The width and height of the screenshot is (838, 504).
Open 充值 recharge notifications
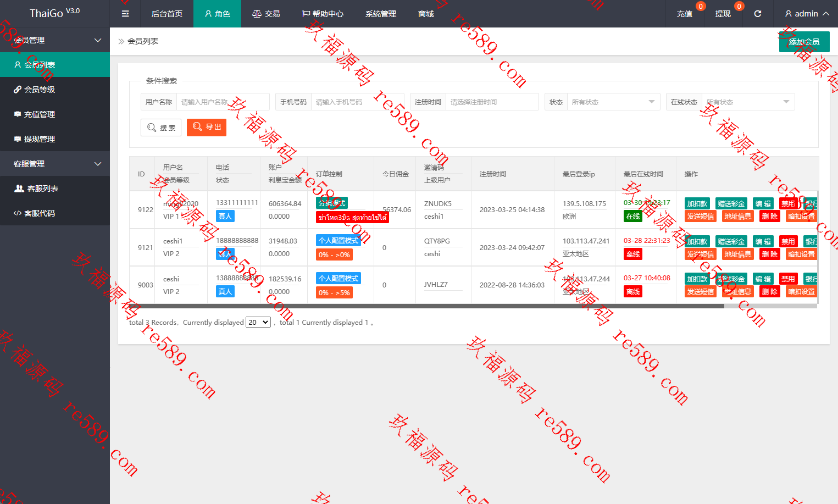click(685, 14)
